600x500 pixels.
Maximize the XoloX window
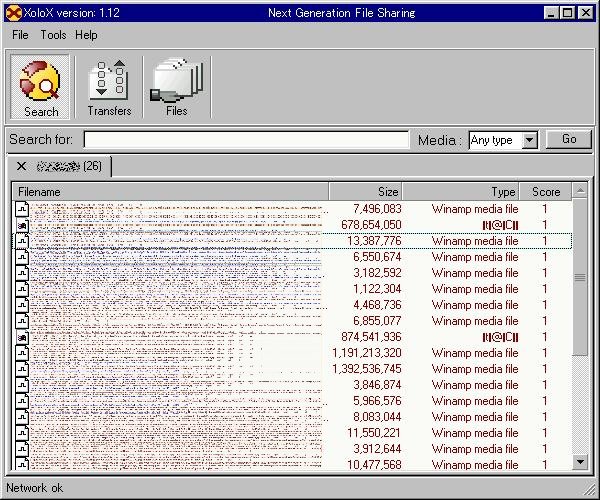pos(567,13)
